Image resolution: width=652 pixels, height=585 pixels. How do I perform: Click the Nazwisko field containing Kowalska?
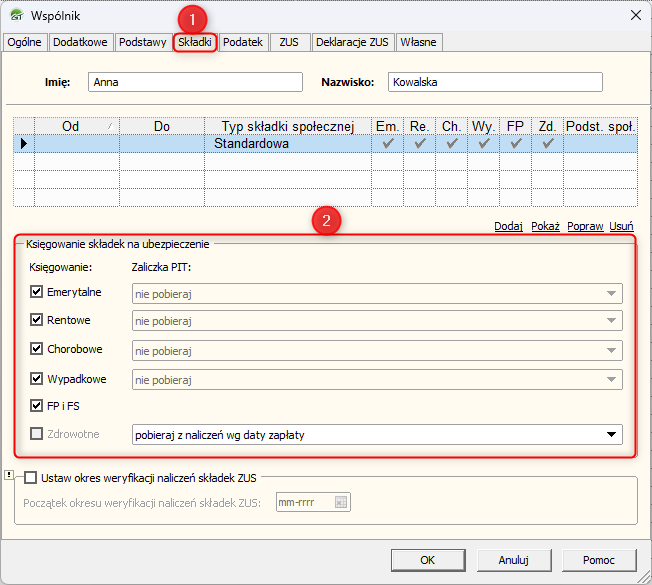coord(495,83)
